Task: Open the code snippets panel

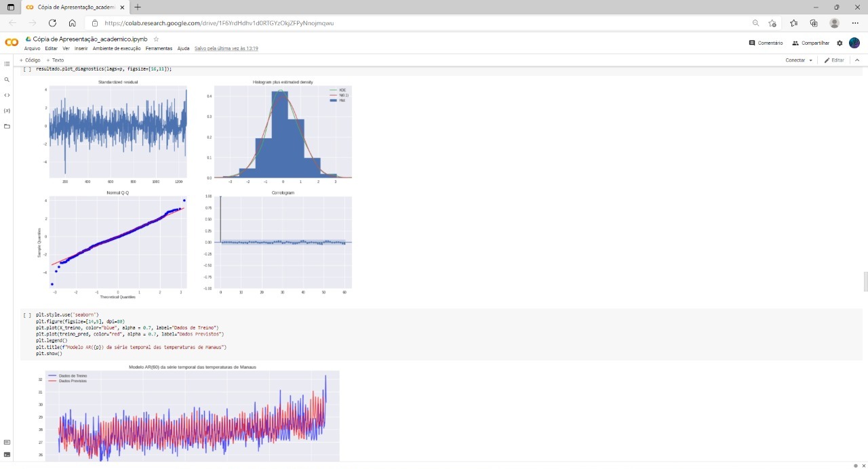Action: [7, 95]
